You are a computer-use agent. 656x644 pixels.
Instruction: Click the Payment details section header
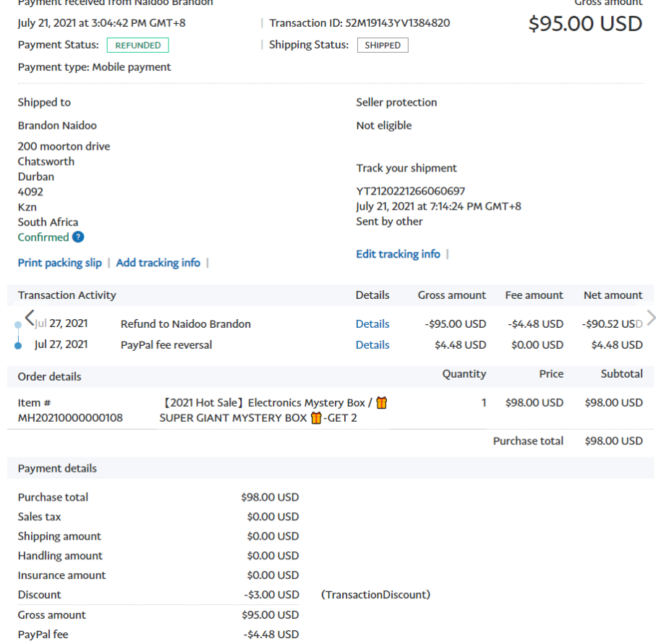tap(57, 469)
